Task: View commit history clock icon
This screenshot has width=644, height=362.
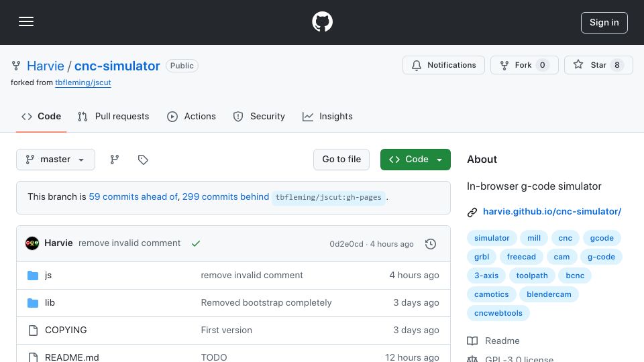Action: [x=431, y=244]
